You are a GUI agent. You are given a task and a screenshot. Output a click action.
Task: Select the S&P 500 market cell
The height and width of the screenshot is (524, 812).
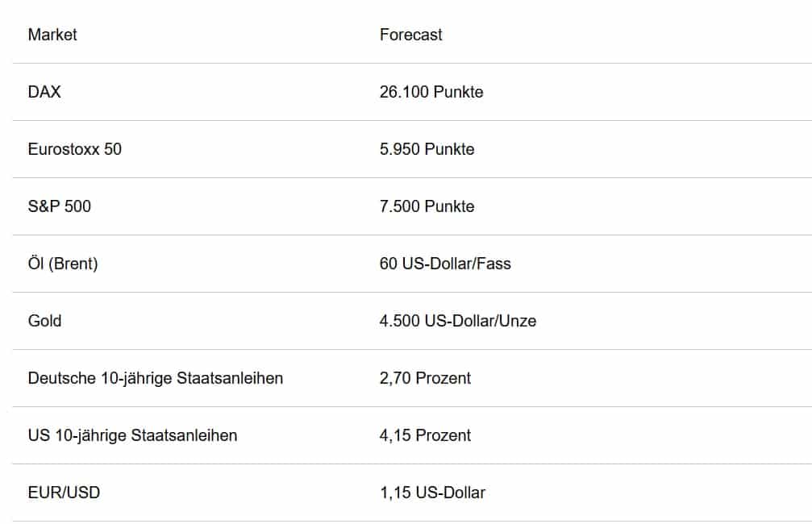[59, 206]
